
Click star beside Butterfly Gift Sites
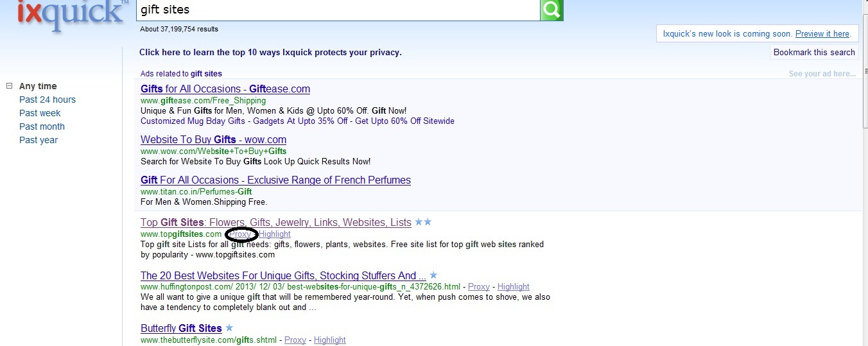[229, 328]
